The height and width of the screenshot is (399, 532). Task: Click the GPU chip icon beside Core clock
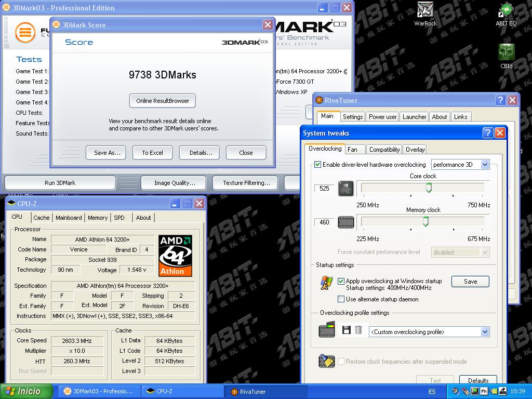(346, 188)
